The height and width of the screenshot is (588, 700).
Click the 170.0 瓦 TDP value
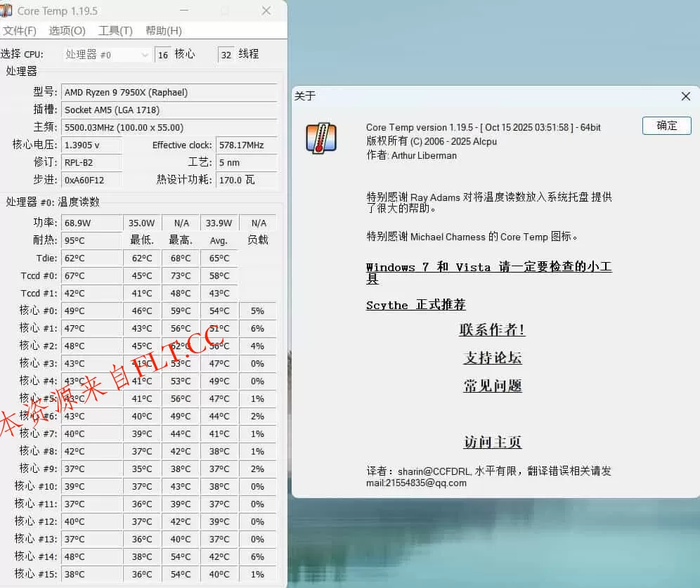[x=247, y=181]
